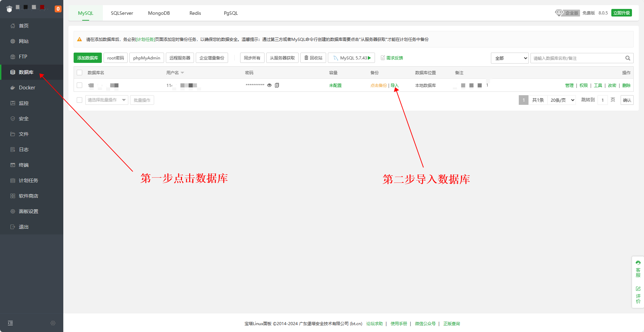Open the Docker sidebar icon

[x=13, y=88]
